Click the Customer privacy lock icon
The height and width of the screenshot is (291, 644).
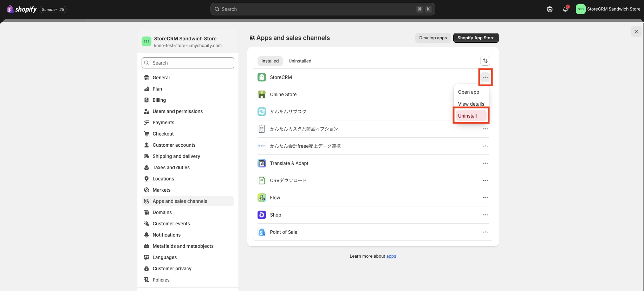coord(147,269)
